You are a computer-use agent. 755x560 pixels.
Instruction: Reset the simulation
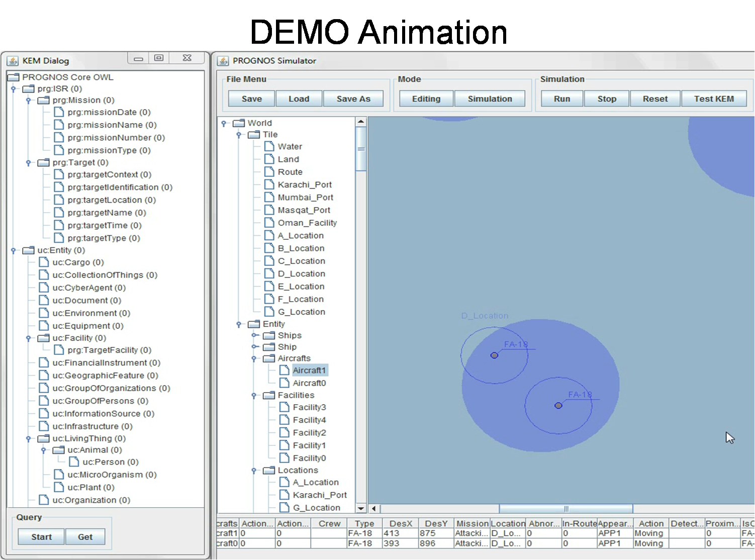point(655,99)
